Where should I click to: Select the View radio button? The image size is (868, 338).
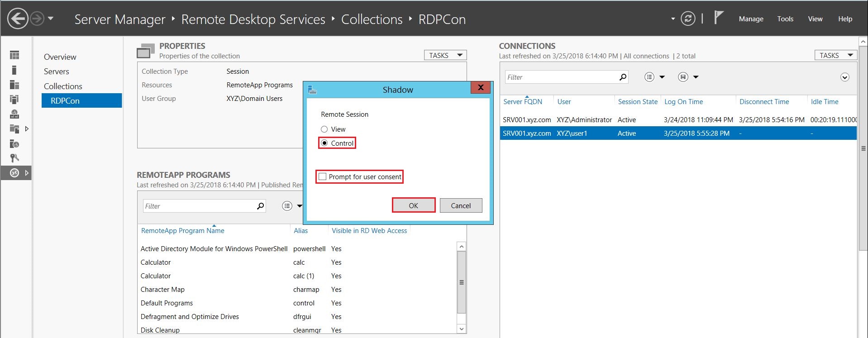pyautogui.click(x=324, y=129)
